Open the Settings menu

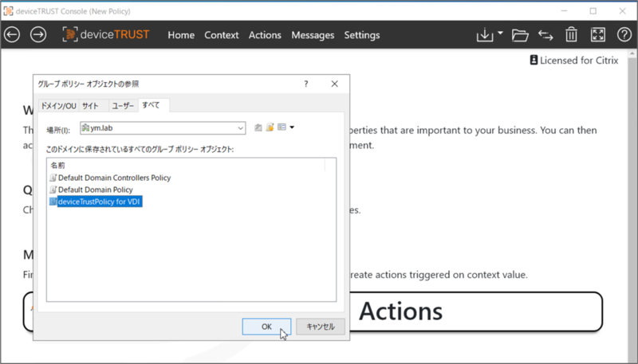tap(362, 35)
